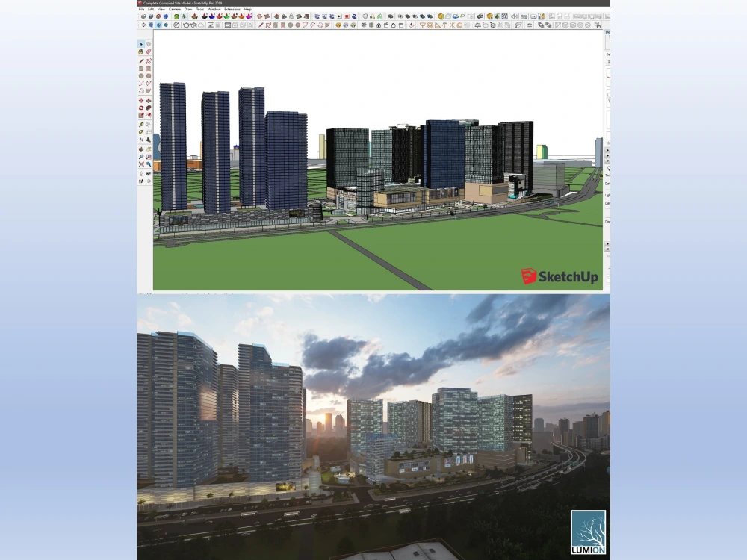The width and height of the screenshot is (747, 560).
Task: Click the Lumion night render image
Action: [373, 426]
